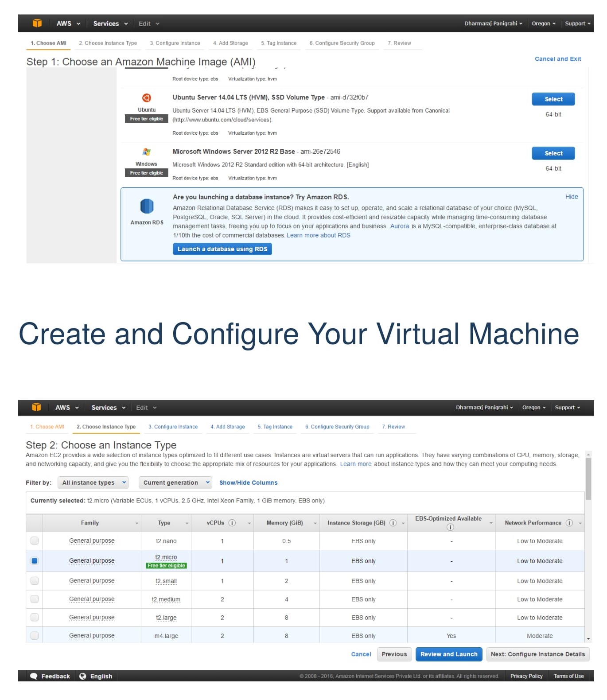Go to 7. Review tab on Step 2 page

pyautogui.click(x=393, y=427)
